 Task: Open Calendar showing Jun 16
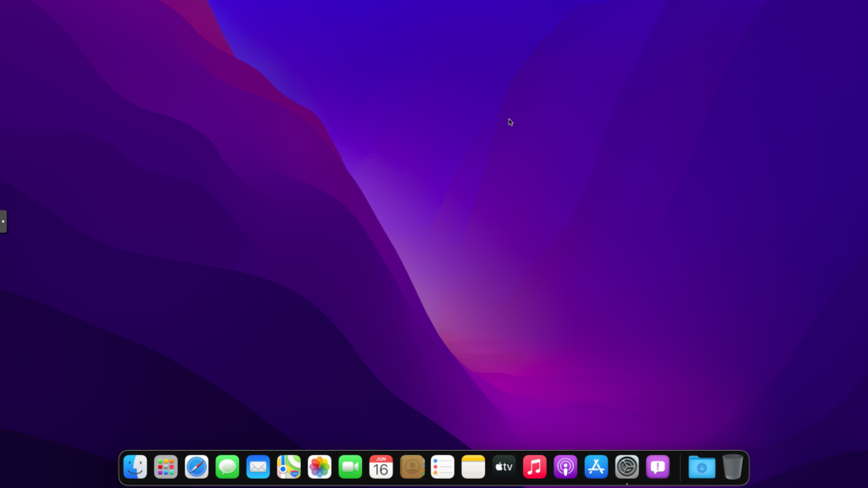381,467
